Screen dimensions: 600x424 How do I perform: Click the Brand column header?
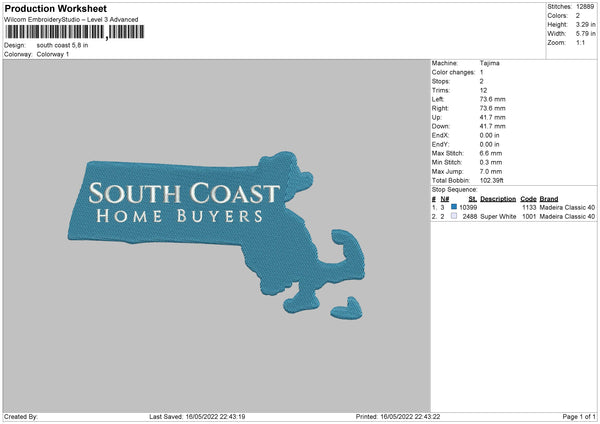[x=549, y=199]
